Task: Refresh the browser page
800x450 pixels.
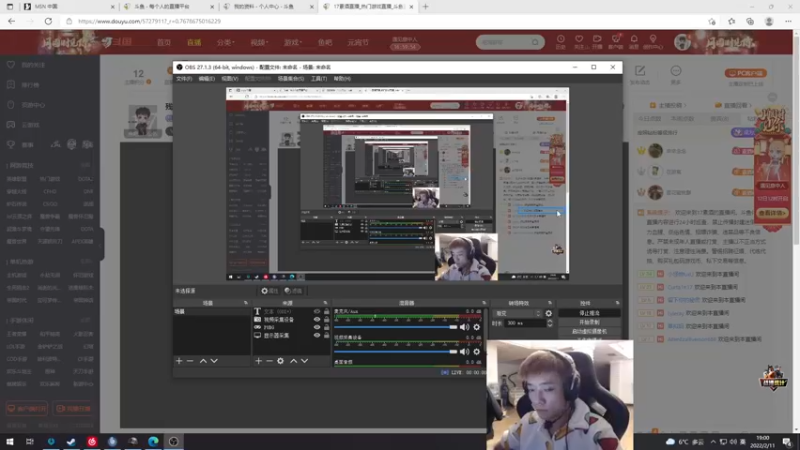Action: click(x=48, y=21)
